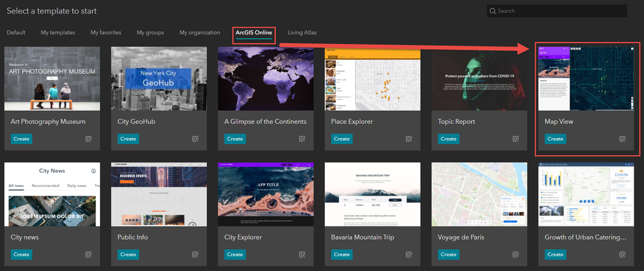Click the 'City GeoHub' title text

coord(137,122)
